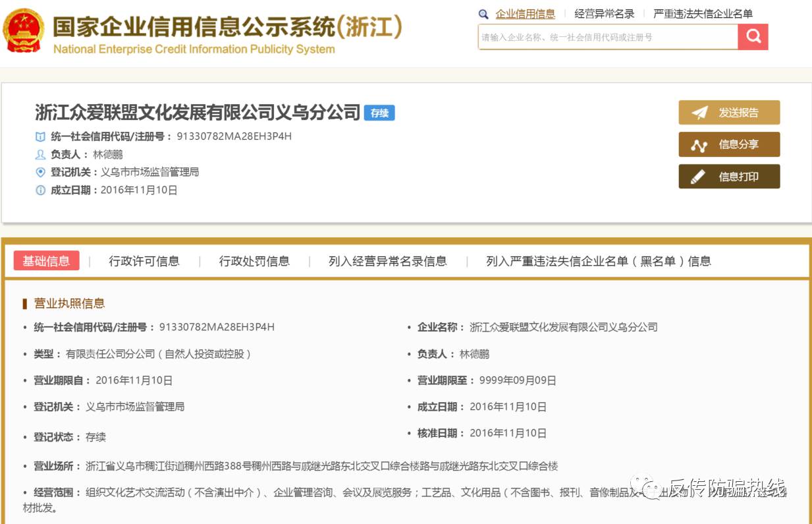Open the 行政许可信息 tab
The width and height of the screenshot is (812, 524).
point(144,262)
